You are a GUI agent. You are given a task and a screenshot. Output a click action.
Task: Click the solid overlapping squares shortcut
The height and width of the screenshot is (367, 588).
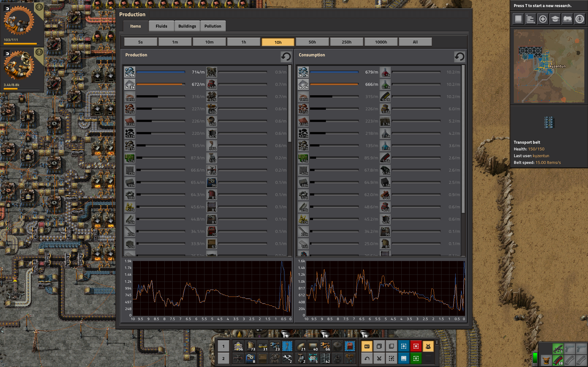(379, 346)
